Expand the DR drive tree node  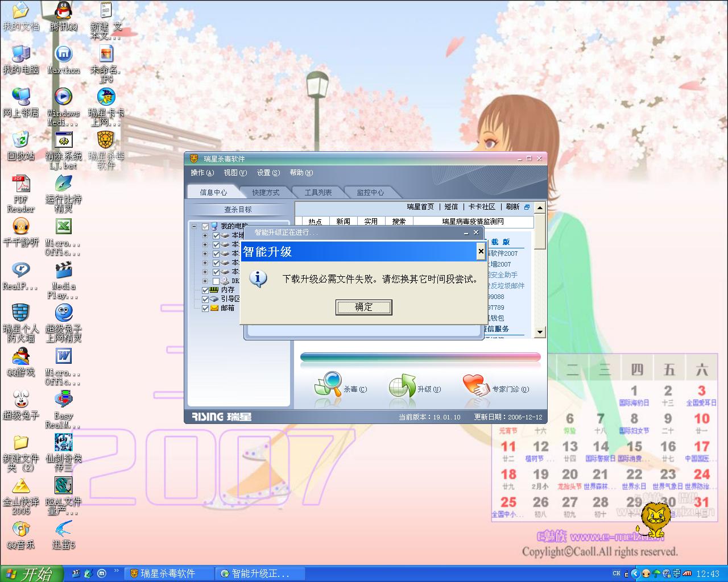click(x=205, y=281)
